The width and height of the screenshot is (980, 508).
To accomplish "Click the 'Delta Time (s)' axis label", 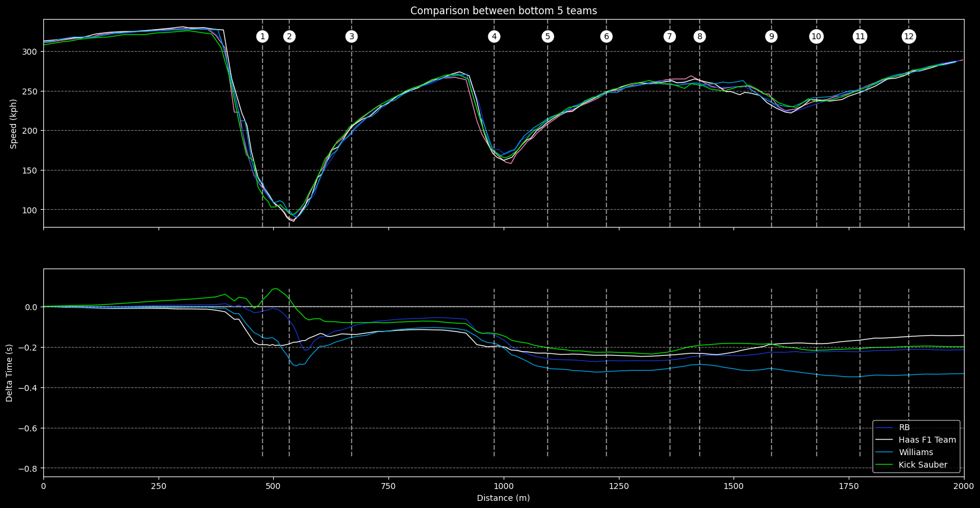I will coord(10,373).
